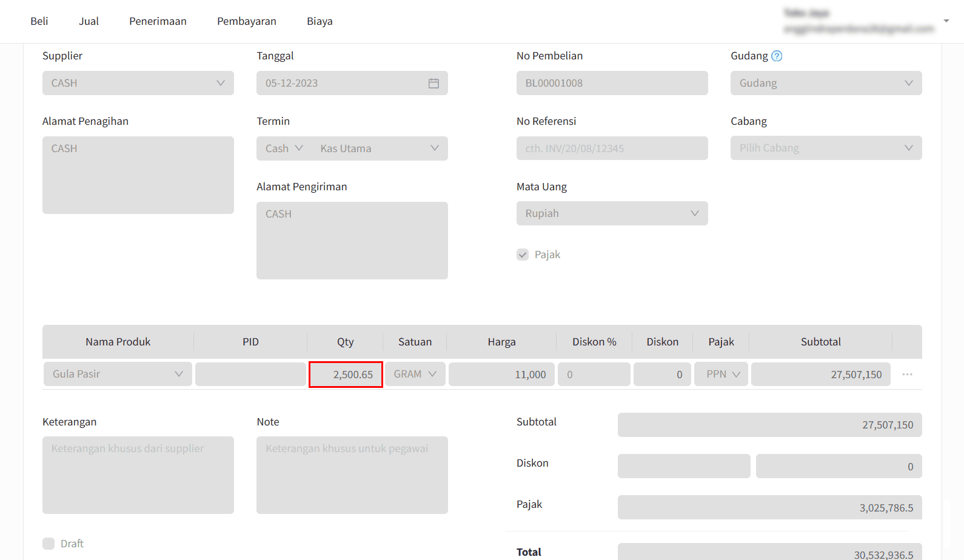Open the PPN tax dropdown
Screen dimensions: 964x560
(x=721, y=374)
